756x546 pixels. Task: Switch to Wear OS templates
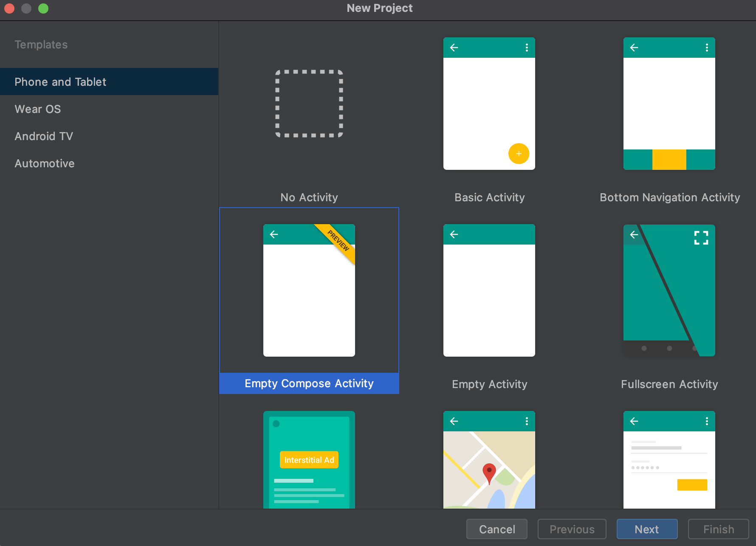[109, 109]
